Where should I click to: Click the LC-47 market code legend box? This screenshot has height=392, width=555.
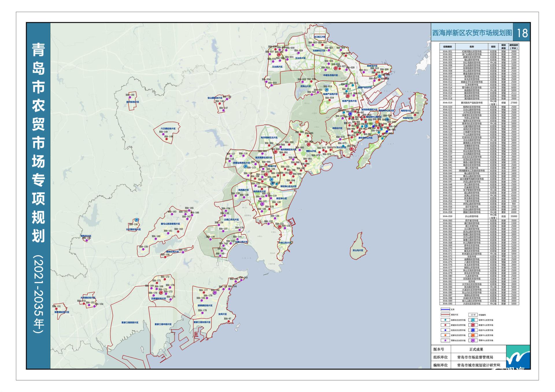pyautogui.click(x=473, y=315)
